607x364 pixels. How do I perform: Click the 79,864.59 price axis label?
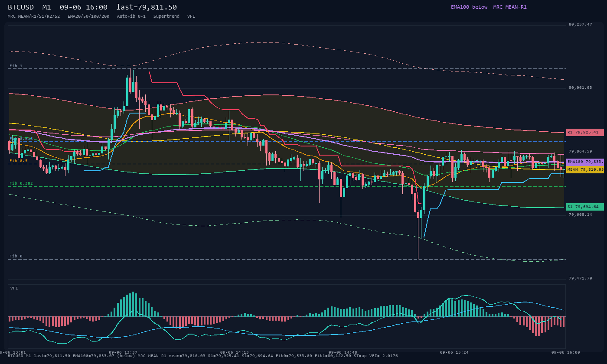(580, 151)
